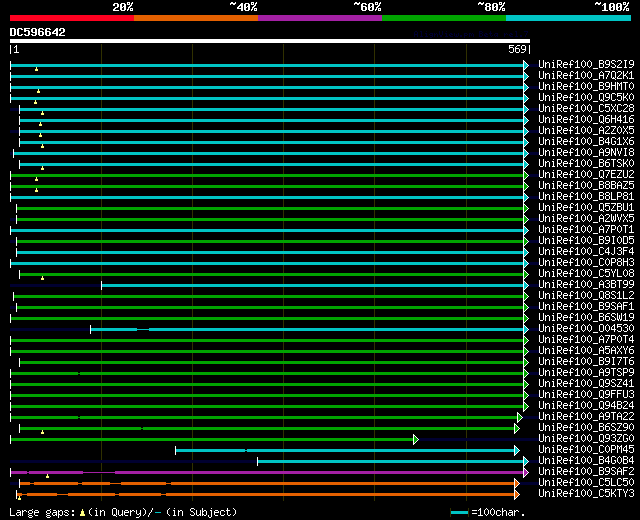This screenshot has height=520, width=640.
Task: Click the yellow gap marker under B9S2I9
Action: 36,69
